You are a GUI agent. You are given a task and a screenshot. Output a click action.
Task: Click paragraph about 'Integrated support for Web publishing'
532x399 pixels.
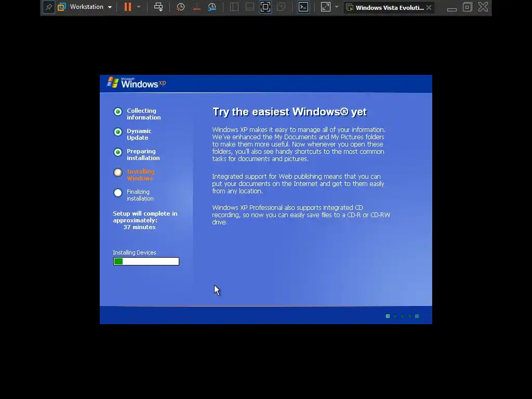click(x=298, y=183)
